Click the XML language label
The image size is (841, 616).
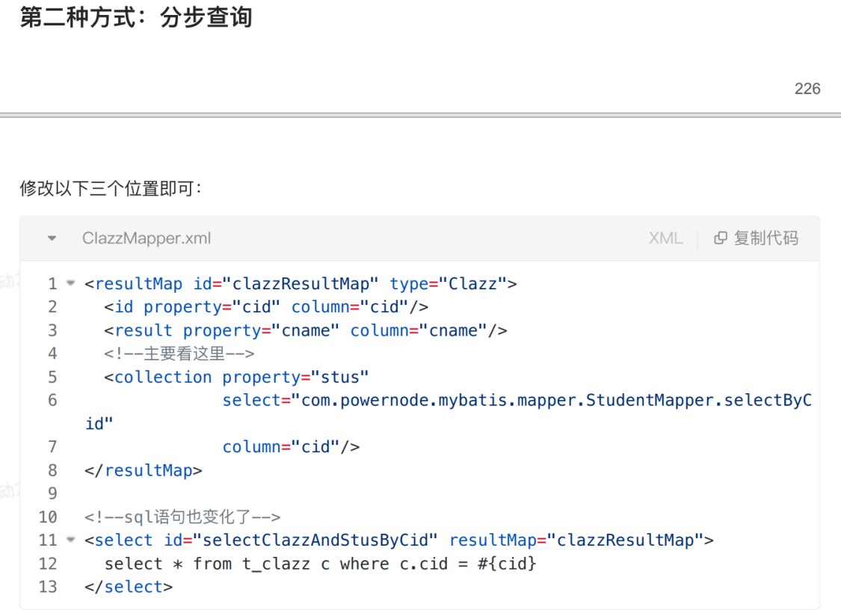point(665,238)
